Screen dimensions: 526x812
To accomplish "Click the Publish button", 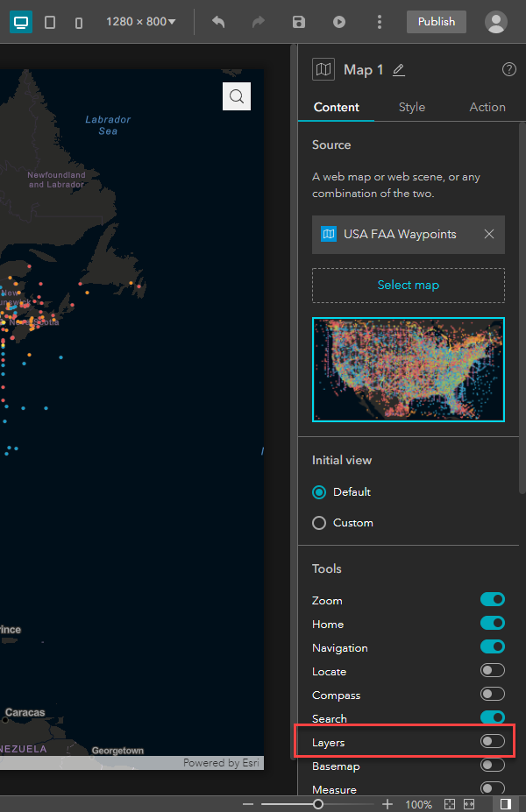I will pos(436,22).
